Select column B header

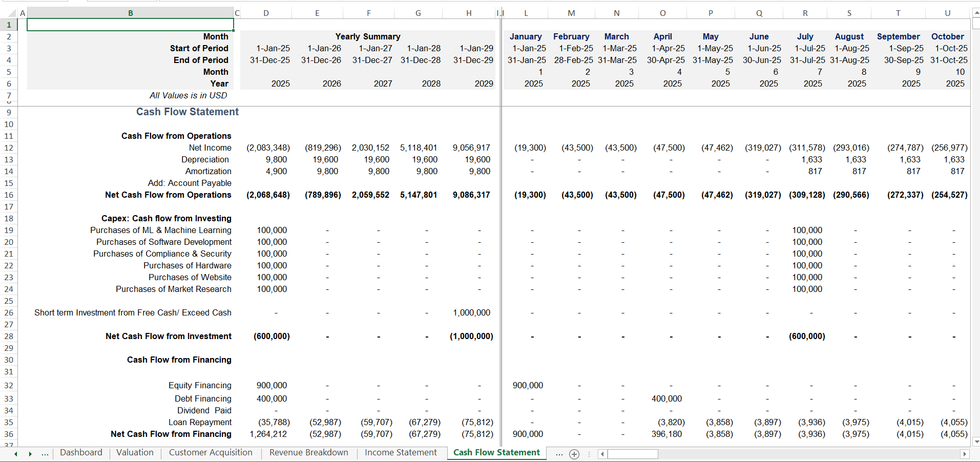pos(130,13)
